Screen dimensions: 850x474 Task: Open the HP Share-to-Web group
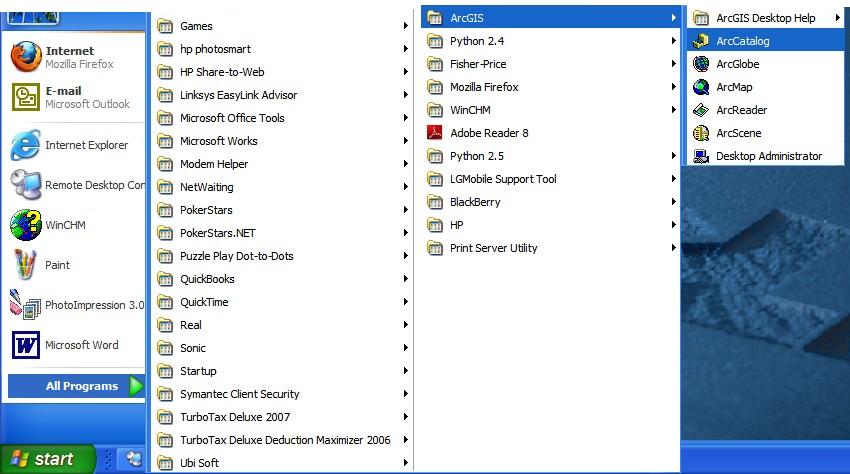coord(282,72)
